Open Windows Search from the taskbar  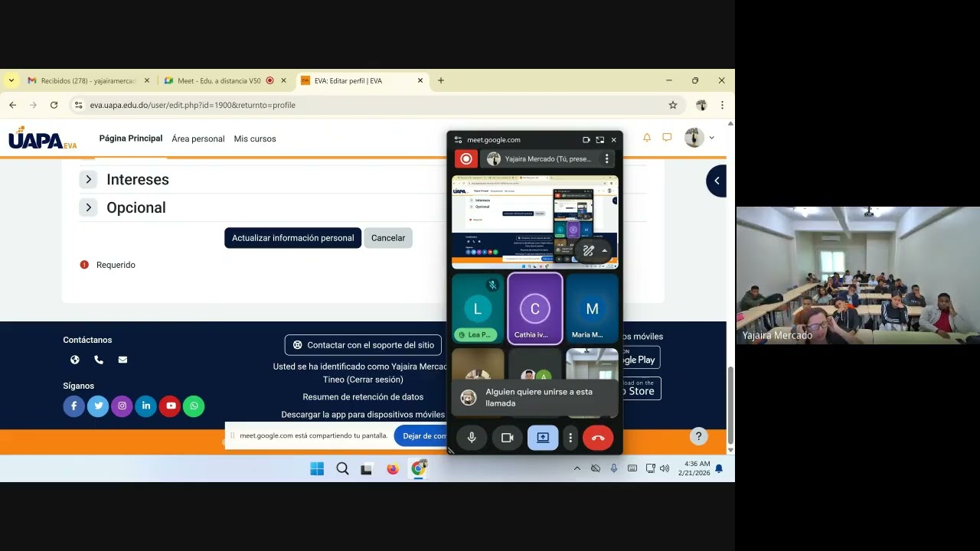[342, 468]
